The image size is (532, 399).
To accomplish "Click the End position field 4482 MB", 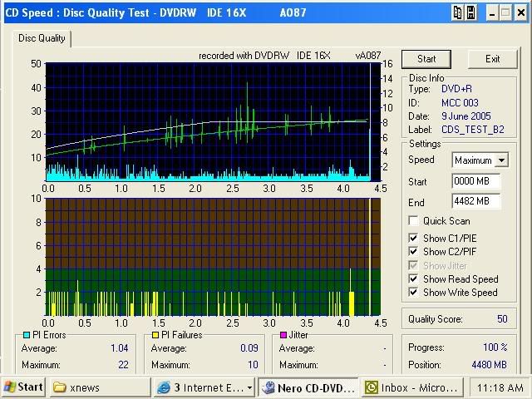I will coord(475,201).
